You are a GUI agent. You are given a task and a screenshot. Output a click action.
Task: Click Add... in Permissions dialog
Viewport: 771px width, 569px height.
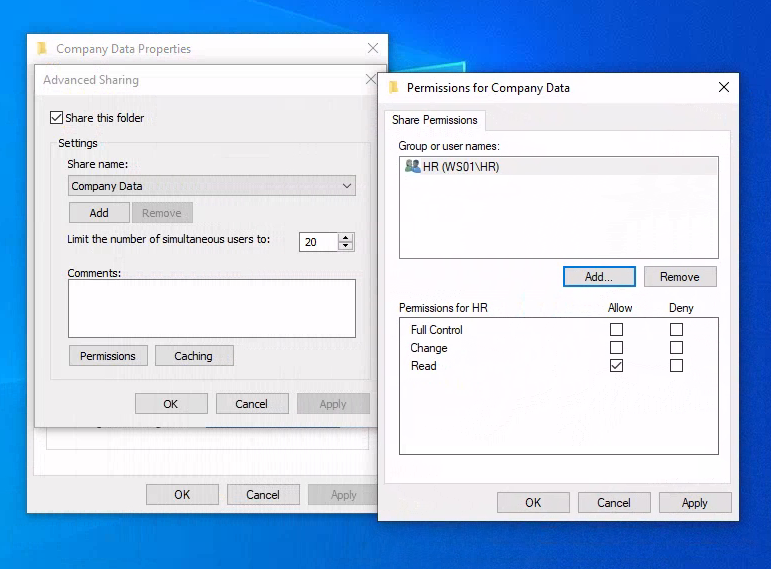[599, 277]
